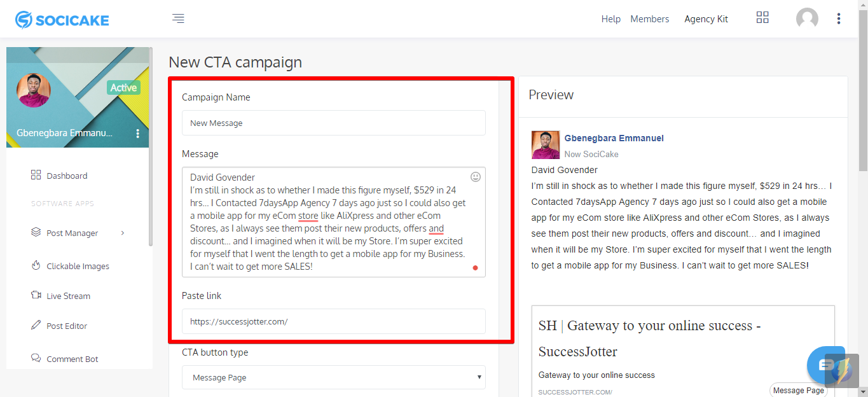Expand the Post Manager submenu arrow
Image resolution: width=868 pixels, height=397 pixels.
(123, 233)
